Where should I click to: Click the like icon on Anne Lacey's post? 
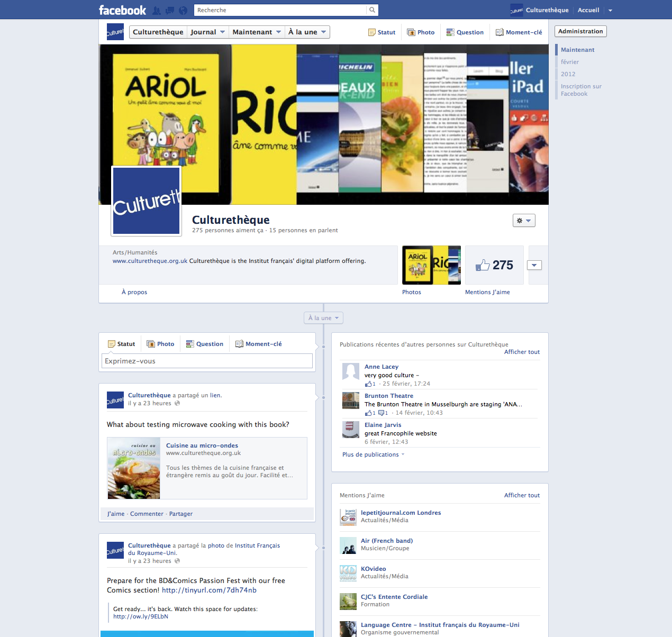tap(368, 384)
